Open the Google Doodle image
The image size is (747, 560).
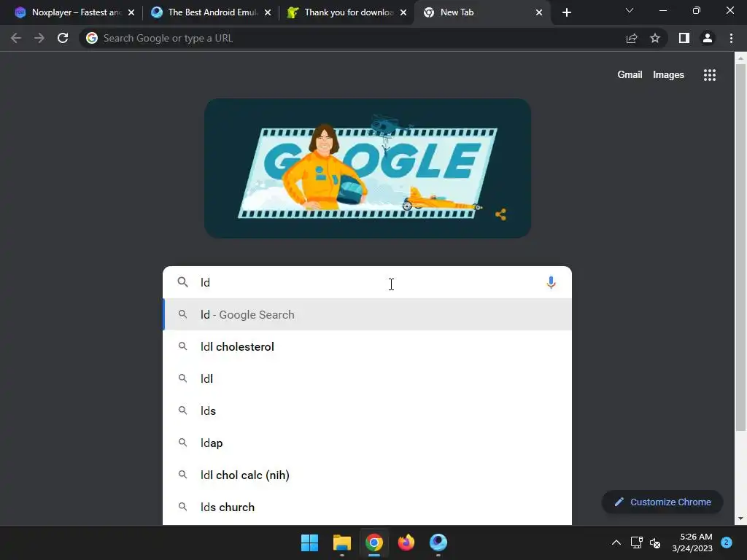[x=368, y=168]
